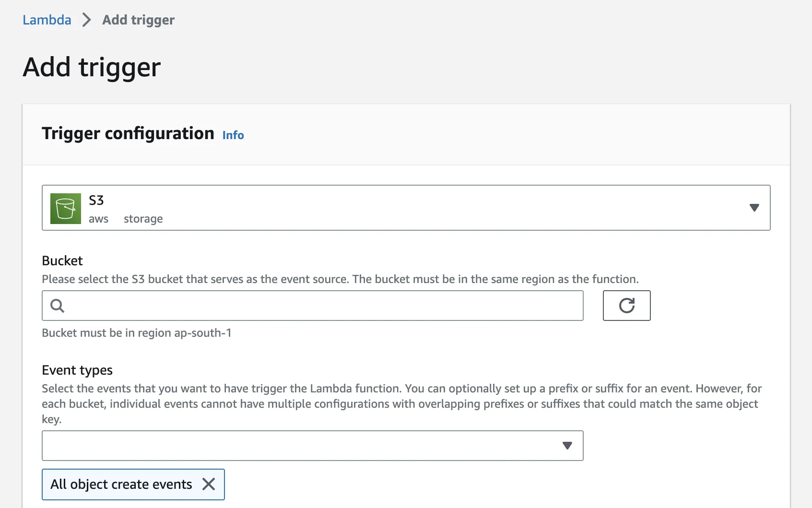Click the Lambda breadcrumb link

47,20
